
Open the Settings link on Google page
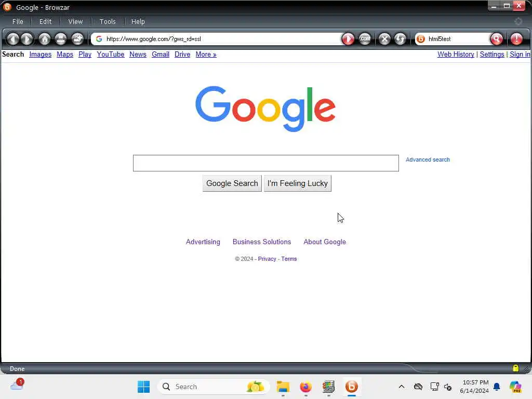coord(492,54)
